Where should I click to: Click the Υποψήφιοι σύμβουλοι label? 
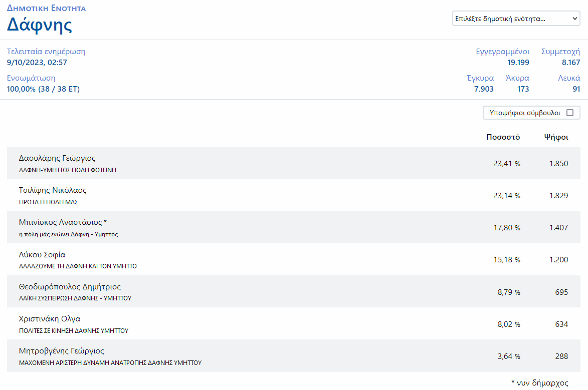click(525, 113)
